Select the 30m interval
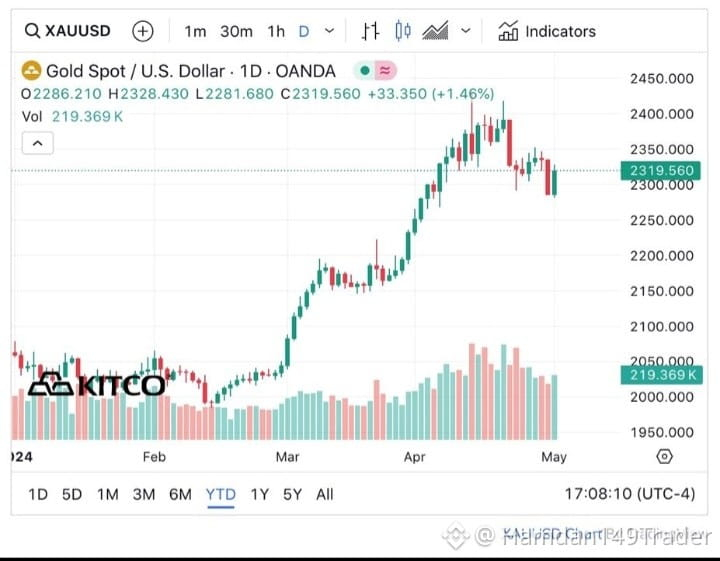The image size is (720, 561). point(236,31)
